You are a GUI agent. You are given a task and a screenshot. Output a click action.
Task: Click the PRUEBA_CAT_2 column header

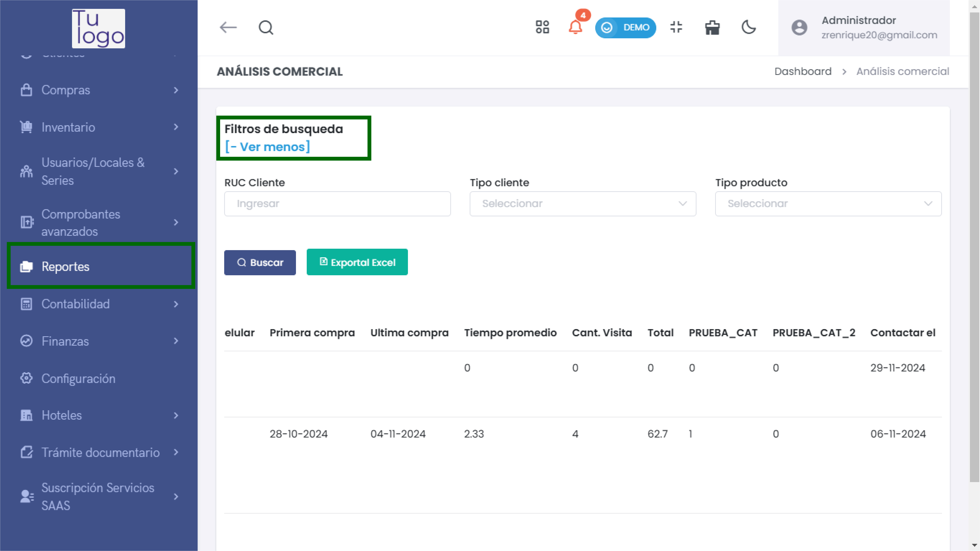pyautogui.click(x=814, y=332)
